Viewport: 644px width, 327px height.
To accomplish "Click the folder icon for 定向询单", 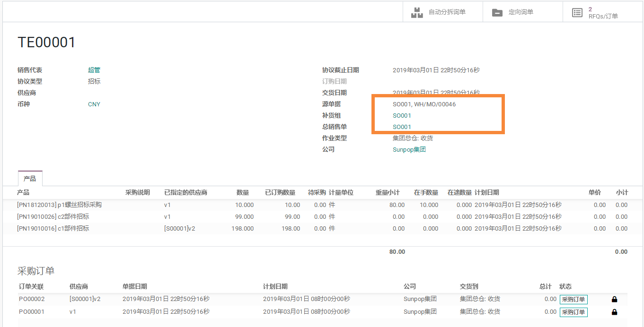I will click(497, 13).
